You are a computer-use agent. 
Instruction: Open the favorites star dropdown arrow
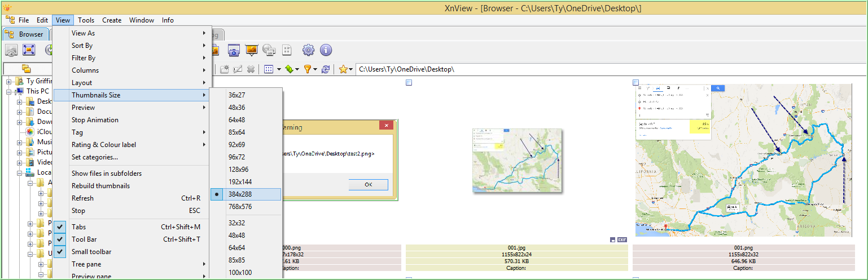click(351, 70)
